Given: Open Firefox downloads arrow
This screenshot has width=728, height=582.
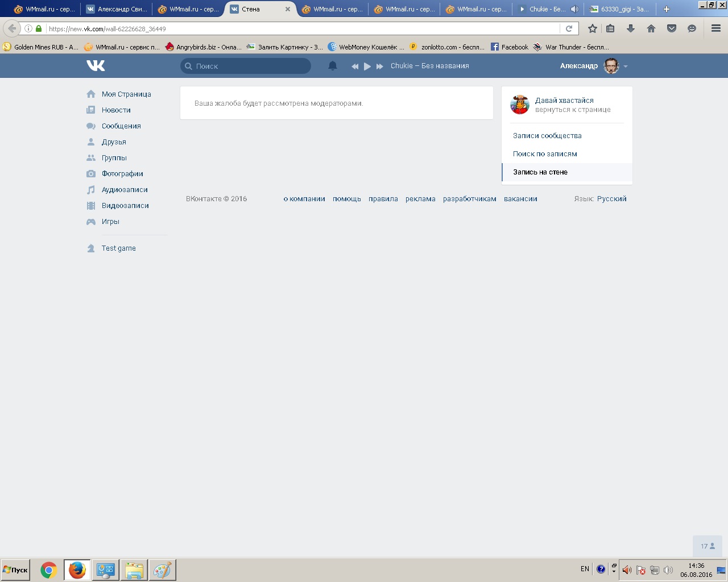Looking at the screenshot, I should coord(631,28).
